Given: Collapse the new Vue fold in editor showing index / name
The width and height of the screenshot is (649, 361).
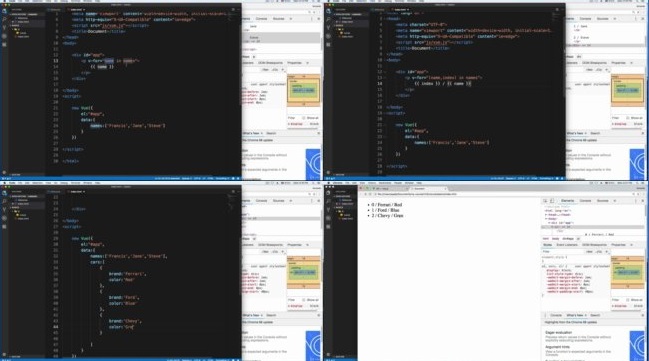Looking at the screenshot, I should click(x=385, y=125).
